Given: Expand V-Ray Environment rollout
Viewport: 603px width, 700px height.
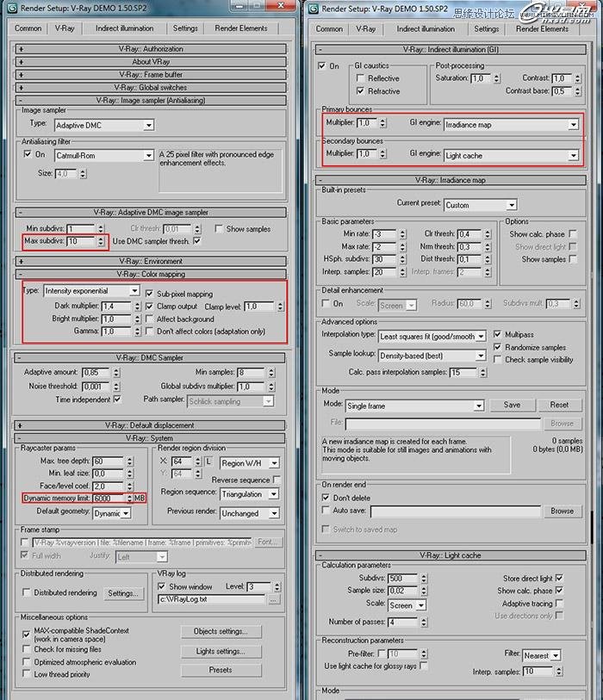Looking at the screenshot, I should coord(151,261).
